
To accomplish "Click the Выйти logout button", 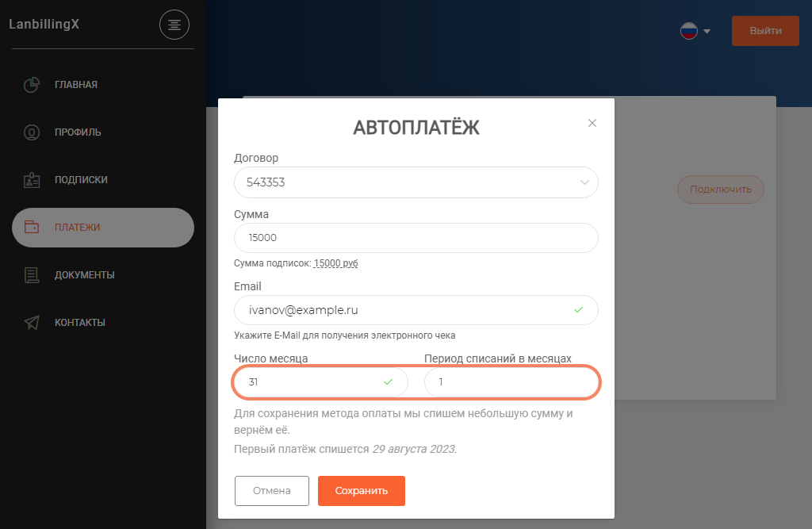I will click(765, 31).
